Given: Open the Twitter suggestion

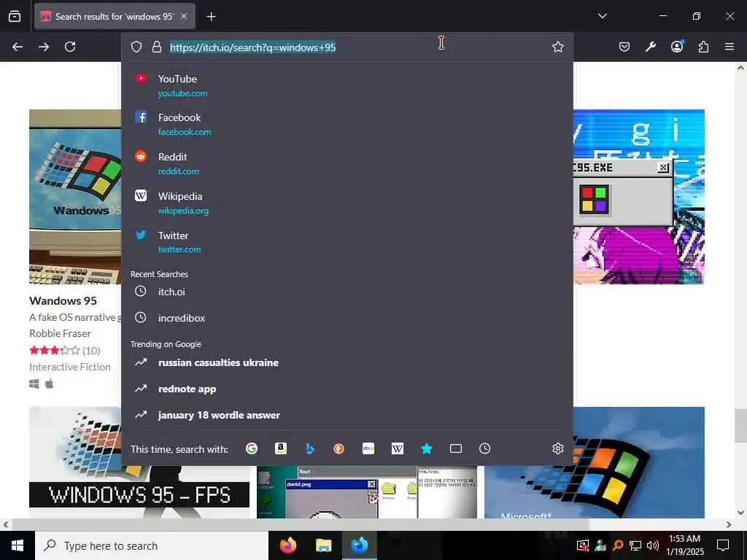Looking at the screenshot, I should click(x=347, y=242).
